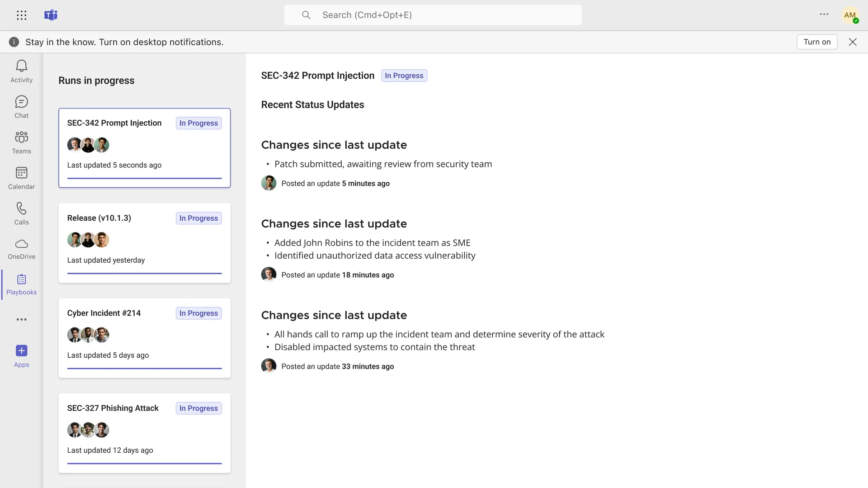Image resolution: width=868 pixels, height=488 pixels.
Task: Open Calls in the sidebar
Action: pyautogui.click(x=21, y=213)
